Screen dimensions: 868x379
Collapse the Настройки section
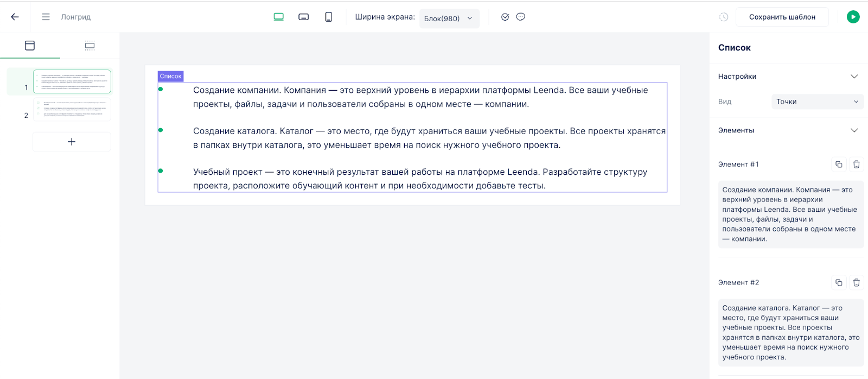(854, 77)
